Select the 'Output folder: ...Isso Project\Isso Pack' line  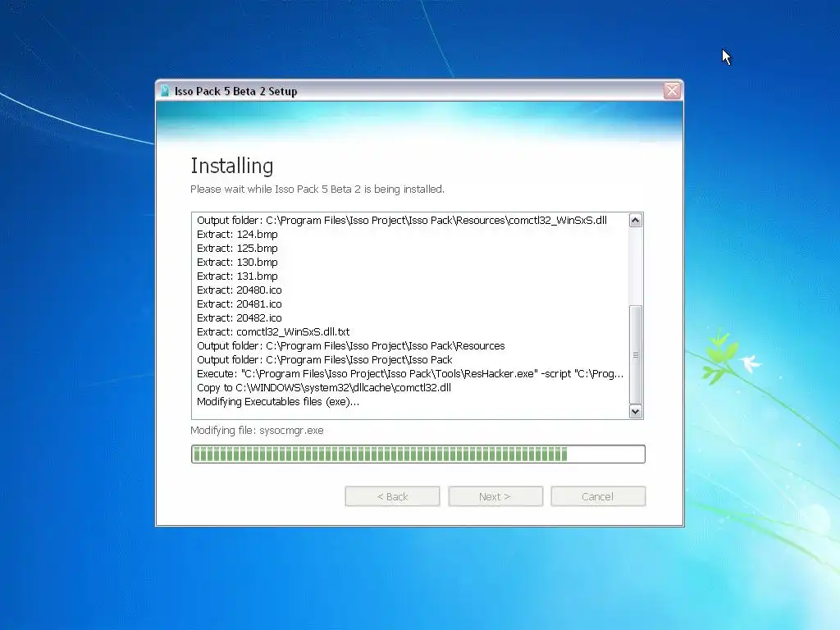[325, 359]
